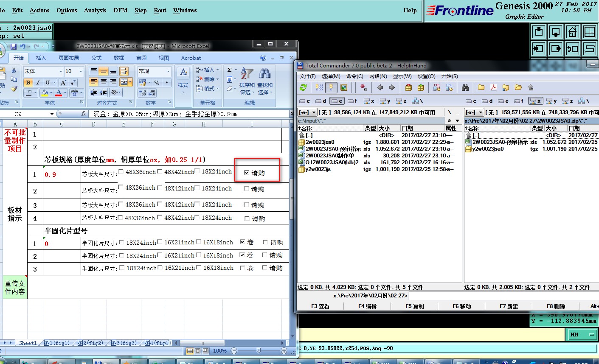Screen dimensions: 599x364
Task: Increase font size in Excel ribbon
Action: coord(63,83)
